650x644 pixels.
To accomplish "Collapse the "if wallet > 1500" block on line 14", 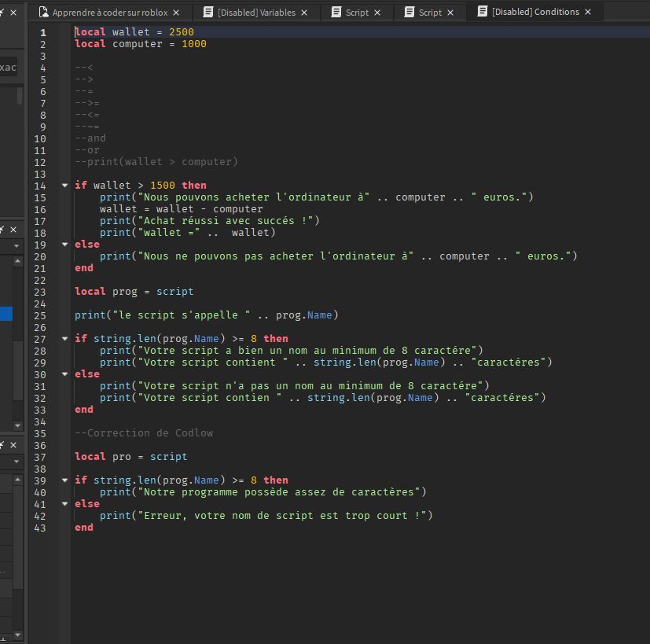I will point(64,186).
